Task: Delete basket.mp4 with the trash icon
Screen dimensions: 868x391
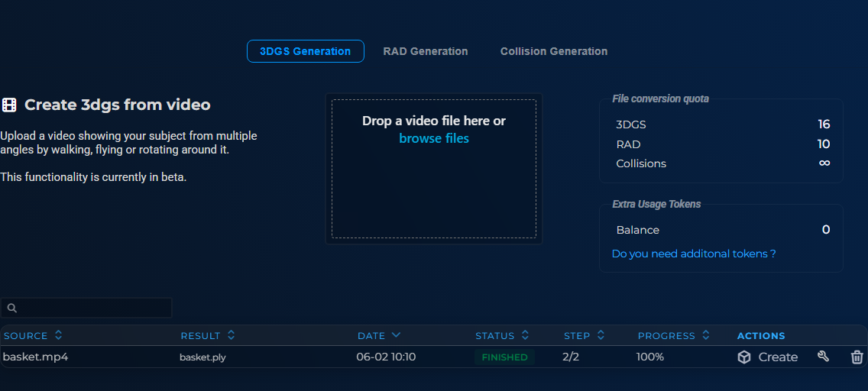Action: click(857, 357)
